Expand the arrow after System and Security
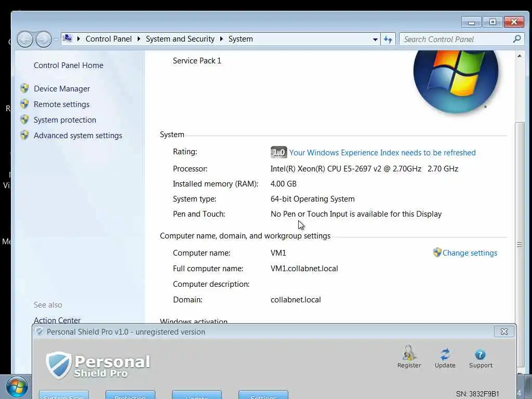Image resolution: width=532 pixels, height=399 pixels. pos(221,39)
